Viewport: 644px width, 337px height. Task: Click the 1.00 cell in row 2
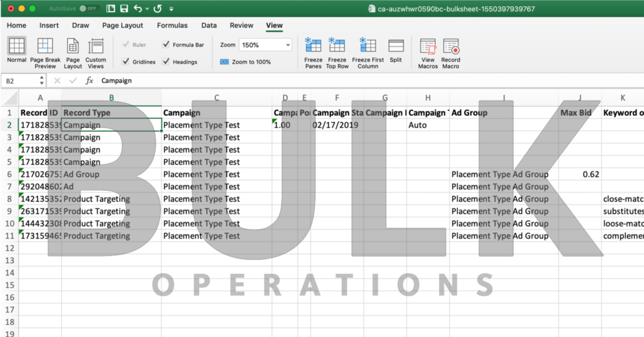click(285, 125)
